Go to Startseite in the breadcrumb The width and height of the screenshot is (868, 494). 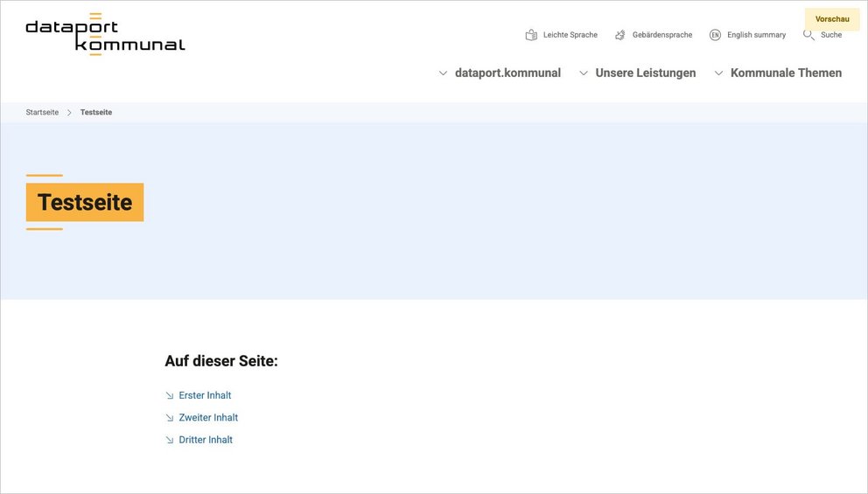[42, 113]
